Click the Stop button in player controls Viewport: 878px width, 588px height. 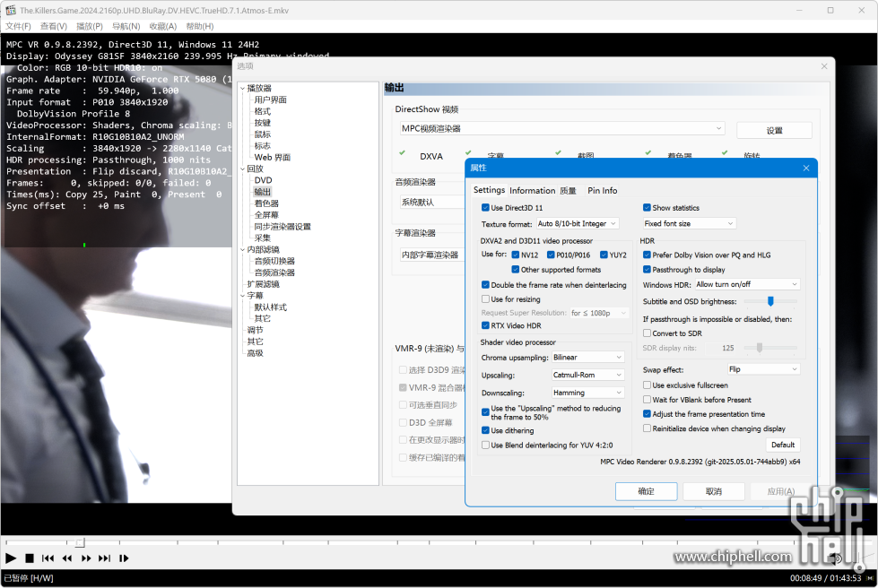coord(30,558)
